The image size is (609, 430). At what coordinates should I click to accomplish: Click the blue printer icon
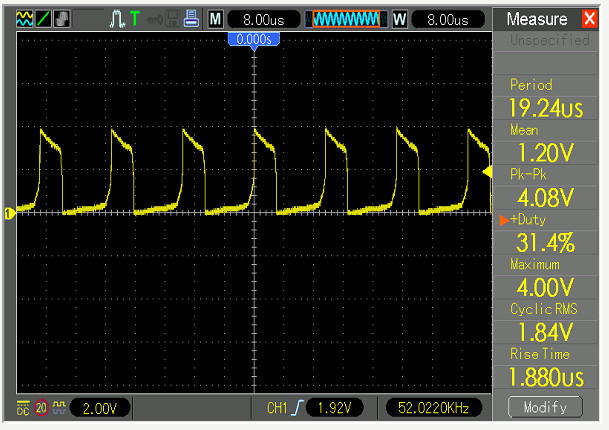(x=192, y=19)
